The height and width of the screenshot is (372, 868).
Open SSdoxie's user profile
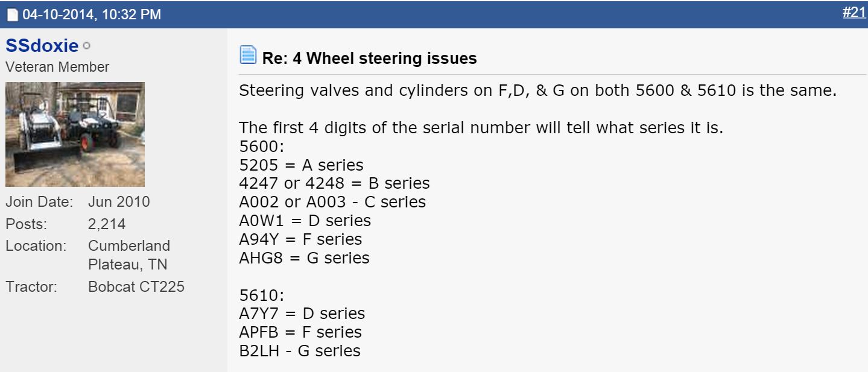pos(42,46)
